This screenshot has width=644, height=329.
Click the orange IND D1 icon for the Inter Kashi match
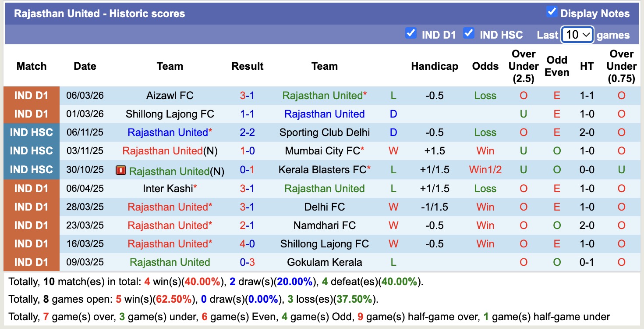pos(31,188)
